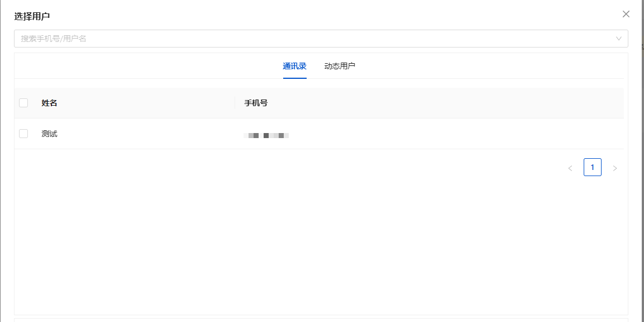Switch to the 通讯录 tab

294,66
